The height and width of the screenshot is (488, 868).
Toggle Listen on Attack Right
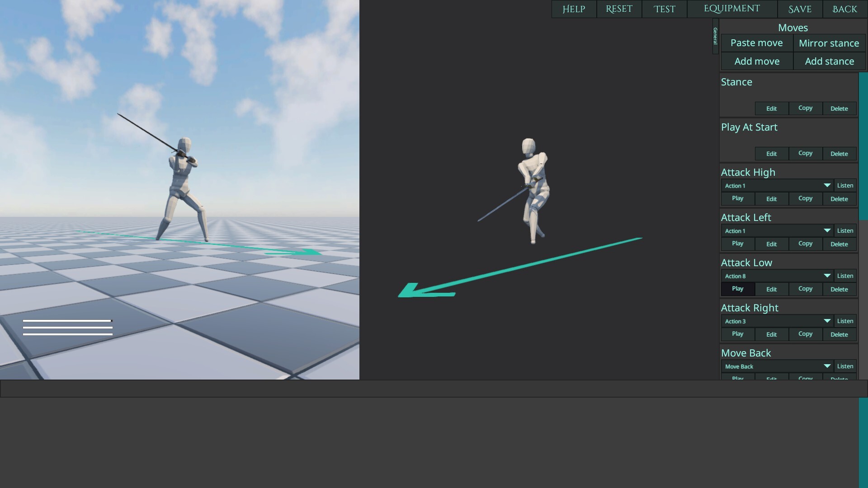(845, 321)
